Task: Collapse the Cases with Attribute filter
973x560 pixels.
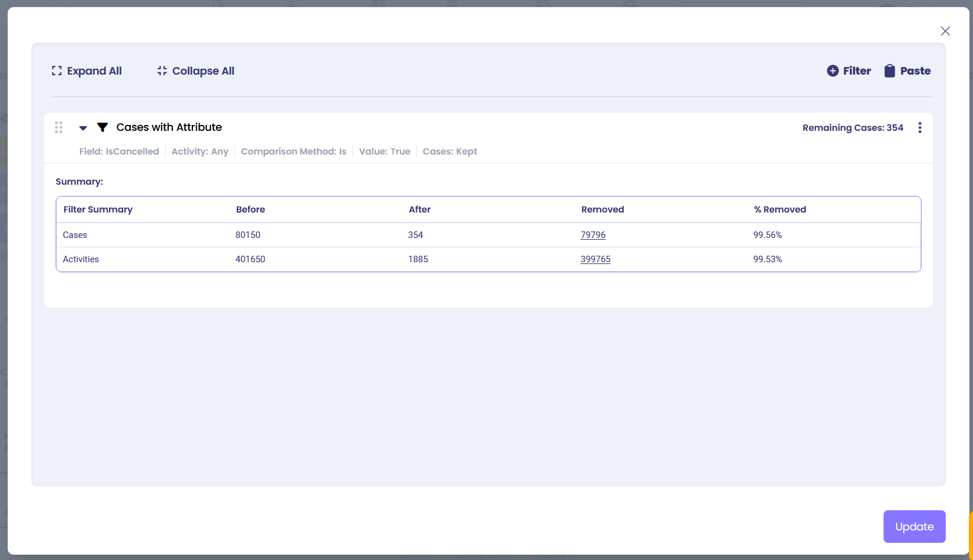Action: click(83, 128)
